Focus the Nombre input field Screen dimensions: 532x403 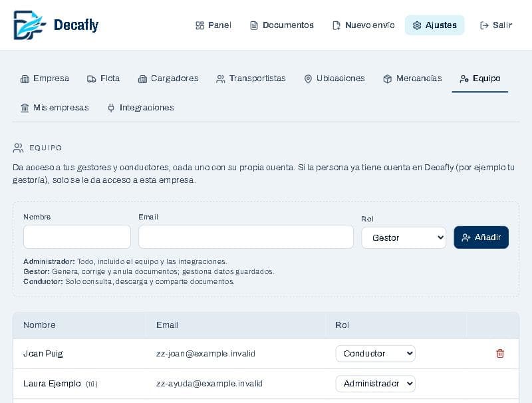tap(77, 237)
